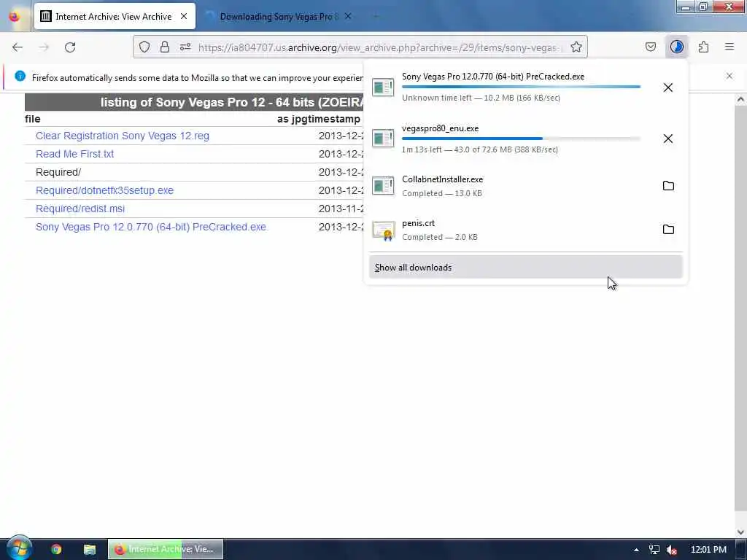
Task: Close the Downloading Sony Vegas Pro tab
Action: tap(348, 16)
